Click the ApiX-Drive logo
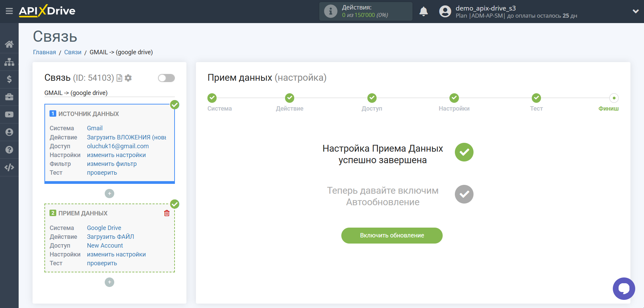 click(47, 11)
